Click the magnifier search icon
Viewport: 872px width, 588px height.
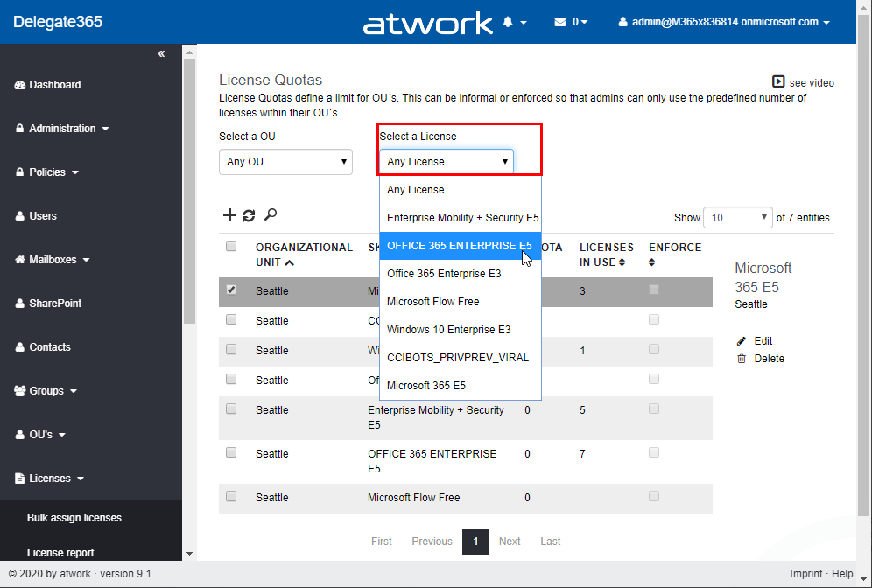(271, 214)
